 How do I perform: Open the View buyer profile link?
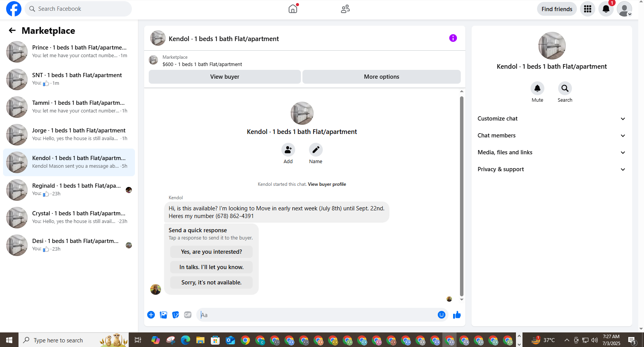click(327, 184)
